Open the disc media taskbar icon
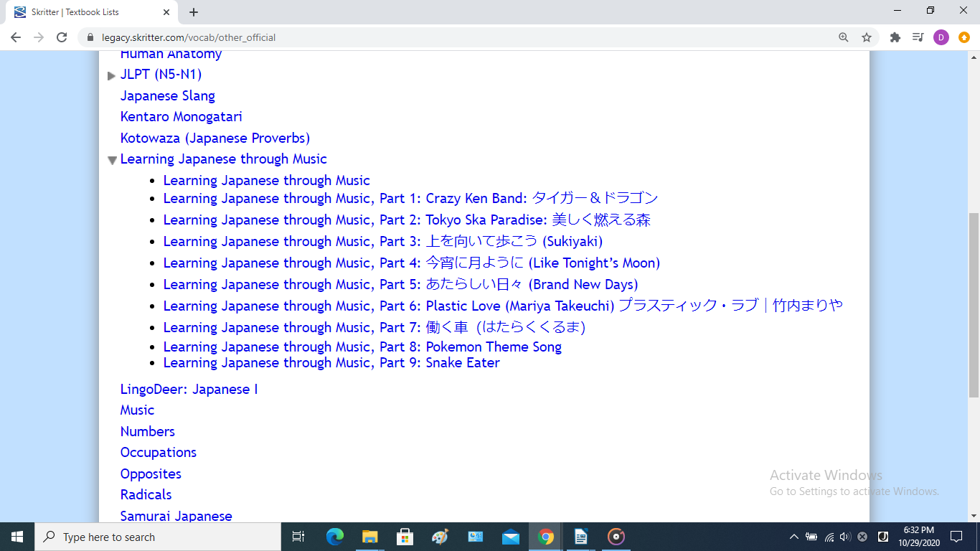 click(x=616, y=537)
